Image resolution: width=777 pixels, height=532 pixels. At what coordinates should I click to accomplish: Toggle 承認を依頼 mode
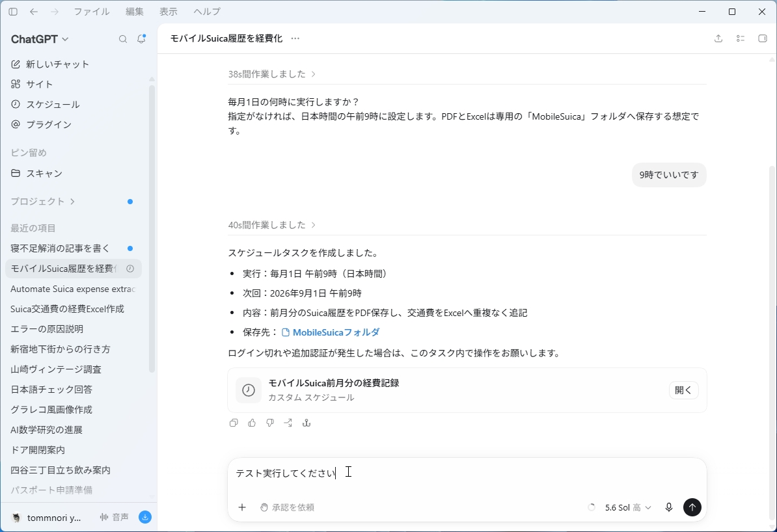point(288,507)
